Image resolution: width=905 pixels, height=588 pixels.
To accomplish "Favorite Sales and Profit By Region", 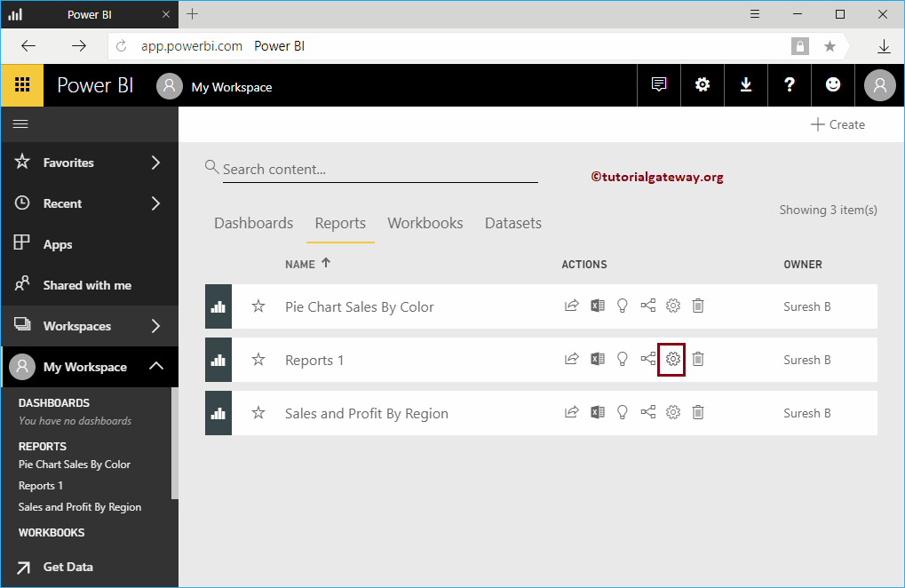I will click(258, 411).
